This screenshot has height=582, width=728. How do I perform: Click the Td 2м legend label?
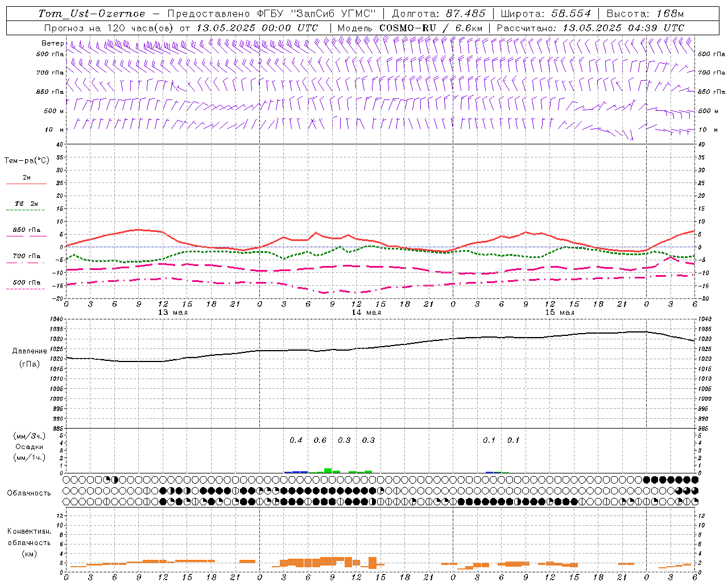pos(26,203)
